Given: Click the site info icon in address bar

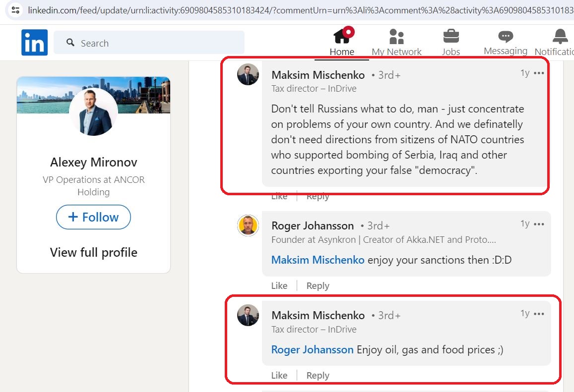Looking at the screenshot, I should click(x=15, y=10).
